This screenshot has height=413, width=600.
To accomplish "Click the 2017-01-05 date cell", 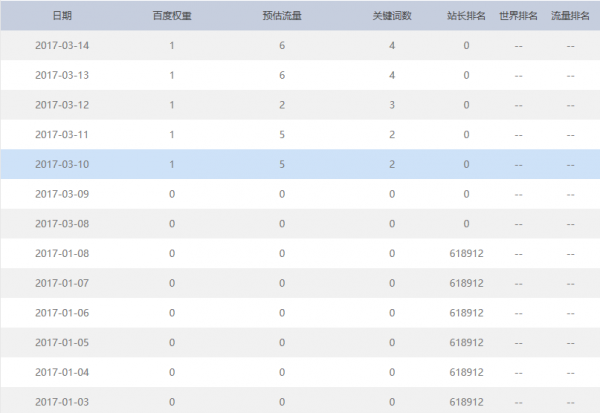I will click(62, 343).
